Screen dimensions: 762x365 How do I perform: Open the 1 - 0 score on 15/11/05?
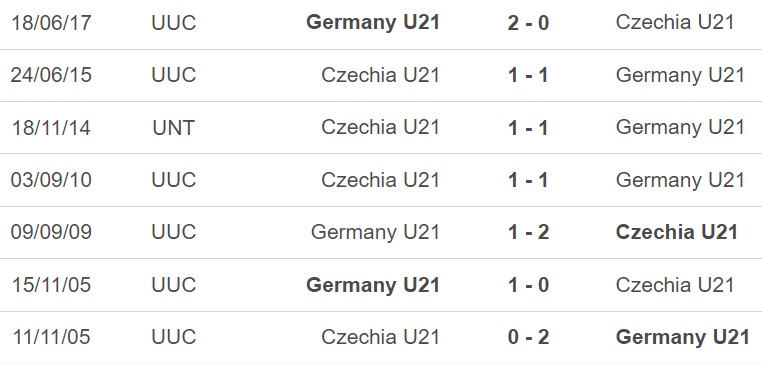coord(528,285)
